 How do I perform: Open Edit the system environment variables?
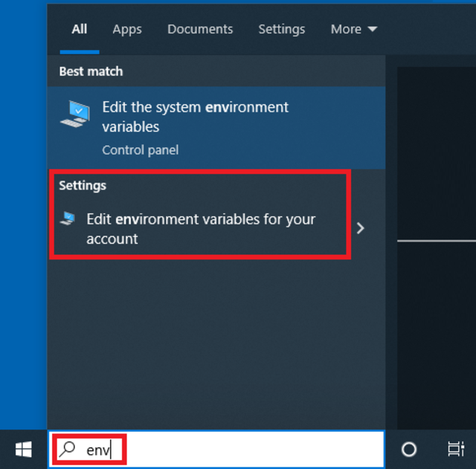[216, 128]
